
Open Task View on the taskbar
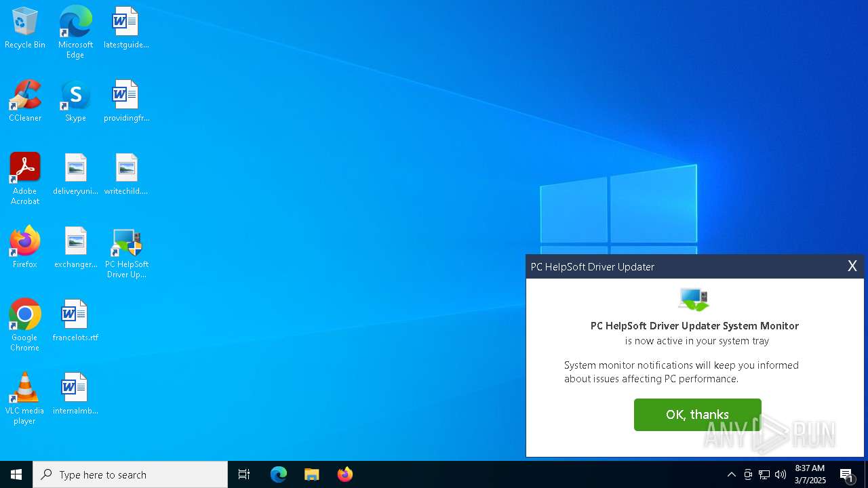click(244, 474)
